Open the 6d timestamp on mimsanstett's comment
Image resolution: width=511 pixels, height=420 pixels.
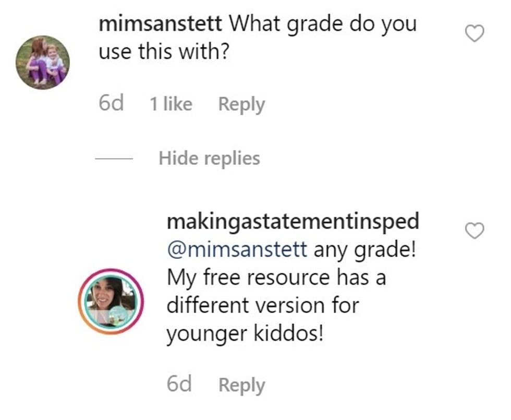[x=111, y=104]
